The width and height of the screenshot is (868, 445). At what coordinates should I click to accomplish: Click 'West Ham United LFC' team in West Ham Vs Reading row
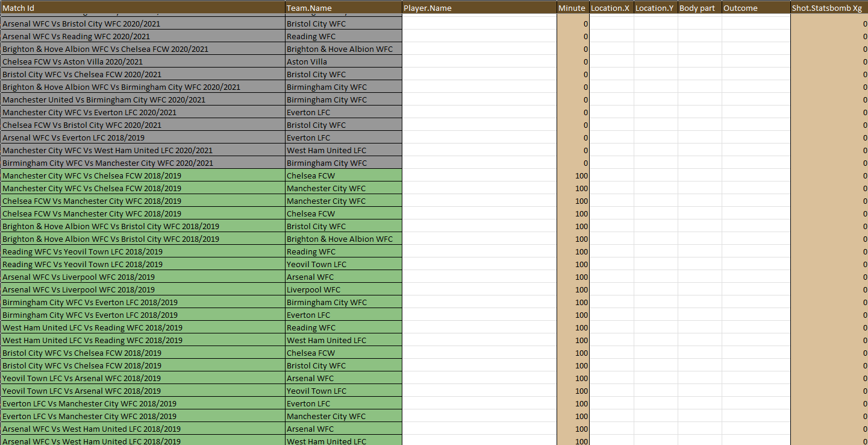coord(343,340)
